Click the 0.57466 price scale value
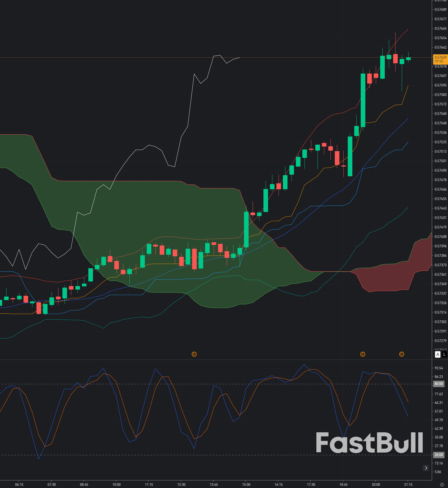The image size is (448, 488). (x=440, y=189)
